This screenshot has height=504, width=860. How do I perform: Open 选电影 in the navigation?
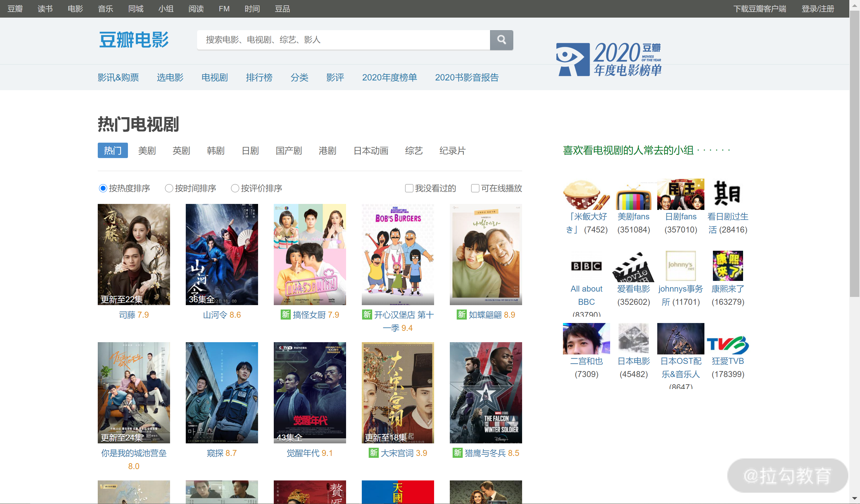pos(170,78)
